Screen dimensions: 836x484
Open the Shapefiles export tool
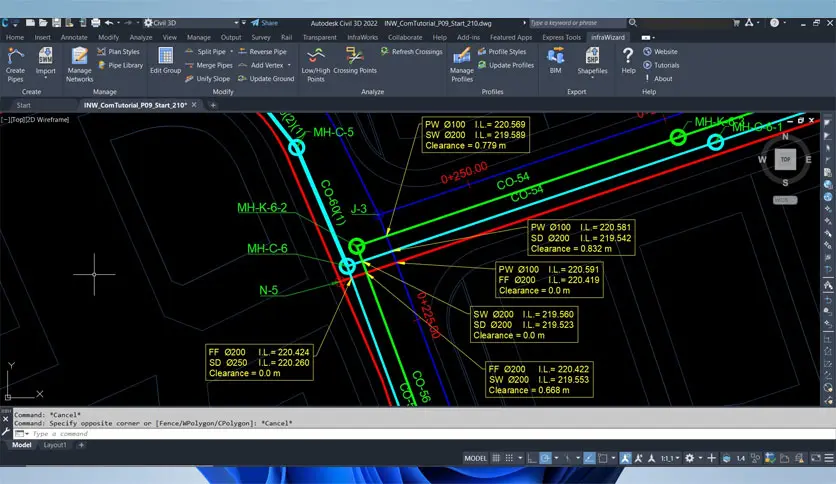(592, 60)
